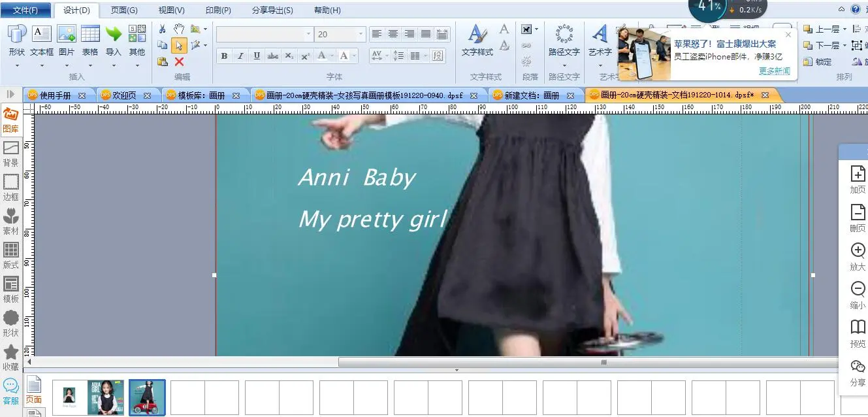Expand the 形状 shape dropdown arrow

click(x=17, y=65)
